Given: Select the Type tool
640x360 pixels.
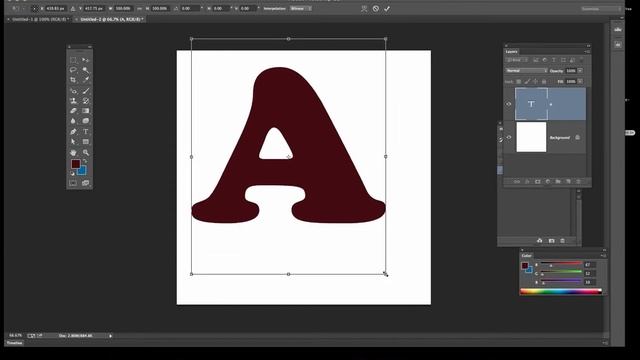Looking at the screenshot, I should pos(86,131).
